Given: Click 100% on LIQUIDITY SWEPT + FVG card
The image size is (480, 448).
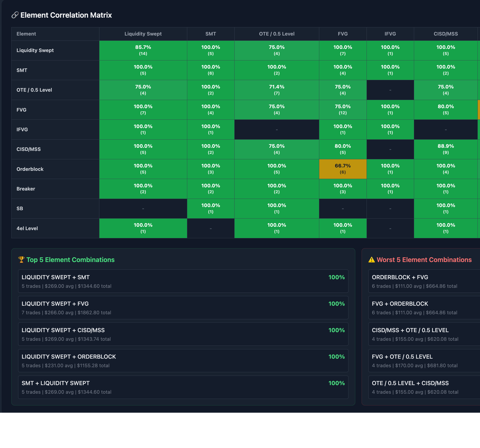Looking at the screenshot, I should (337, 304).
